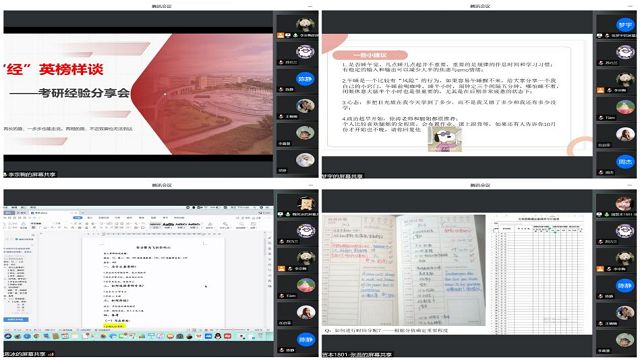The height and width of the screenshot is (360, 640).
Task: Select the box-head cartoon avatar in the WPS meeting
Action: pos(305,203)
